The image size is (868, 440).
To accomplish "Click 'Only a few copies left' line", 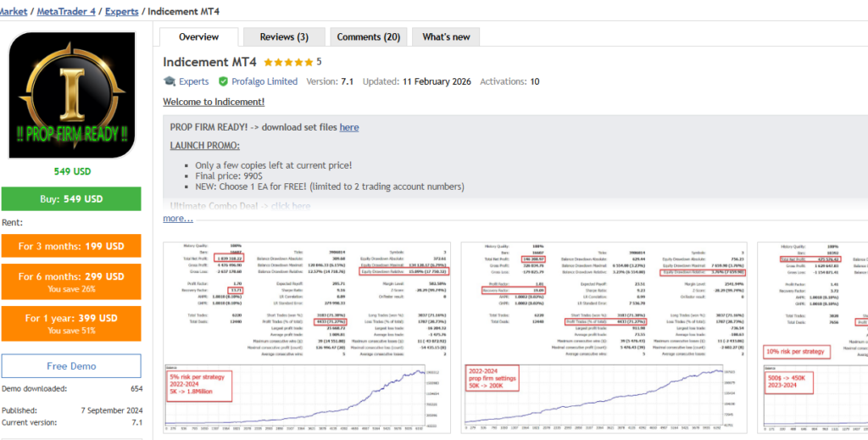I will pyautogui.click(x=274, y=165).
